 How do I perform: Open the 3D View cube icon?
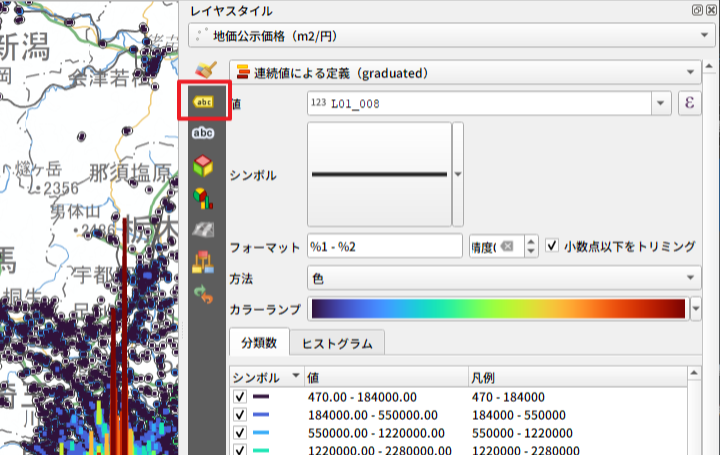pyautogui.click(x=204, y=165)
